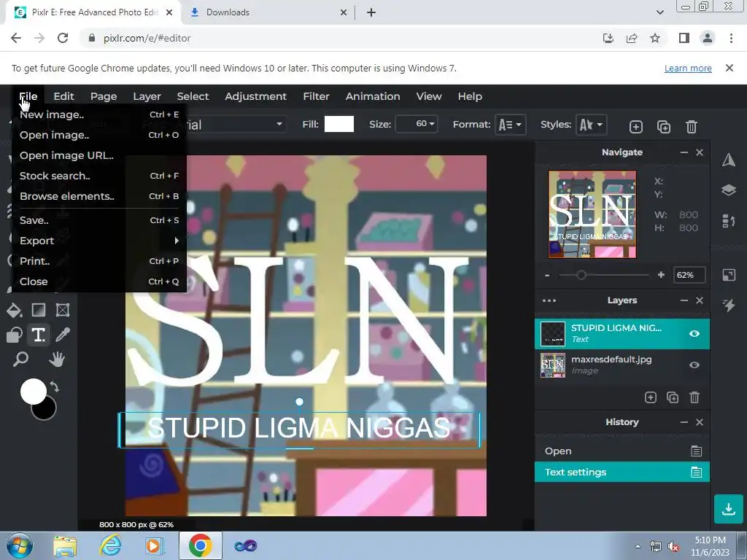Zoom out with minus in Navigate
The height and width of the screenshot is (560, 747).
pos(547,275)
